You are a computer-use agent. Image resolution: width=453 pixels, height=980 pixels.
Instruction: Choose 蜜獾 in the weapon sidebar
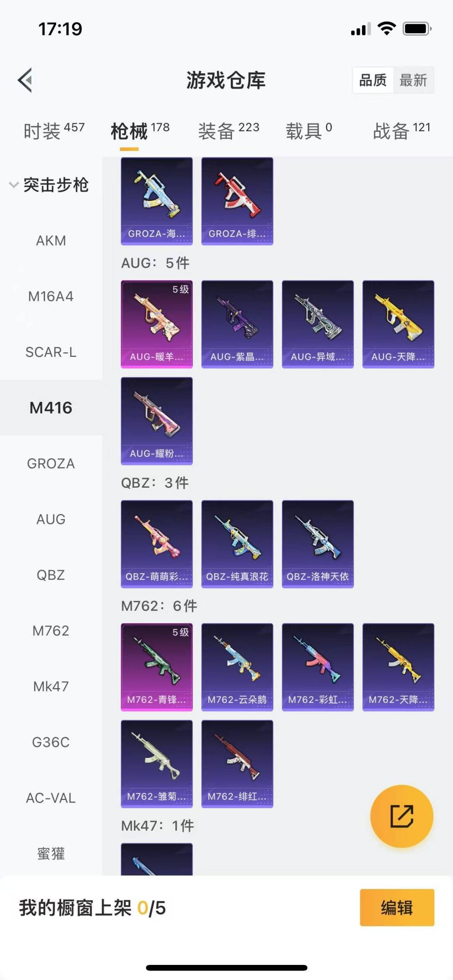coord(51,853)
